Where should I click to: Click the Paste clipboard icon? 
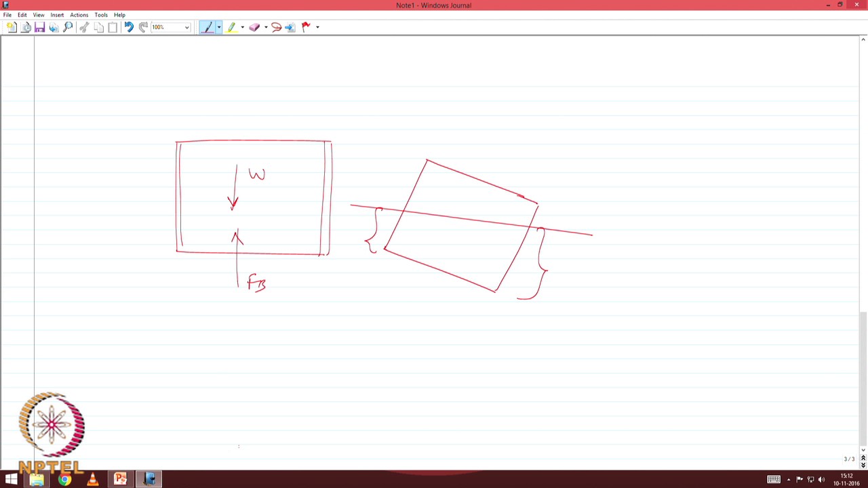pyautogui.click(x=113, y=27)
